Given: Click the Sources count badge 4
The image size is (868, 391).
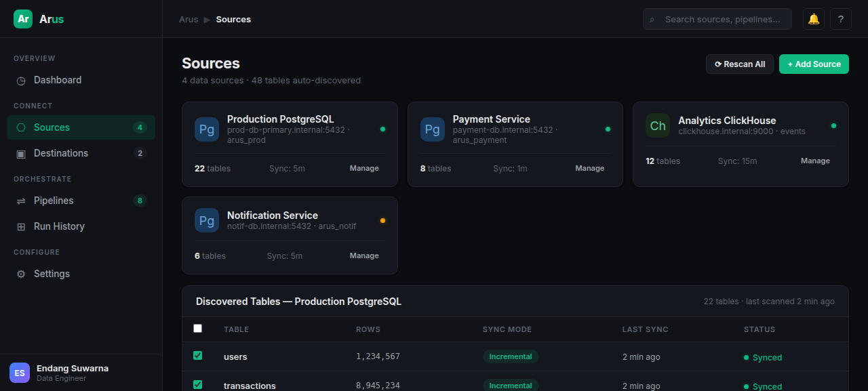Looking at the screenshot, I should point(140,127).
